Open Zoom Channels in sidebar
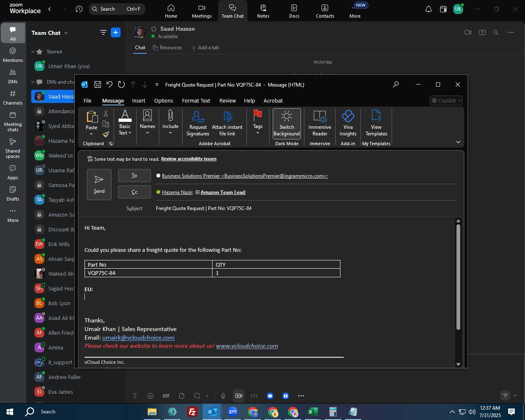 click(x=13, y=98)
